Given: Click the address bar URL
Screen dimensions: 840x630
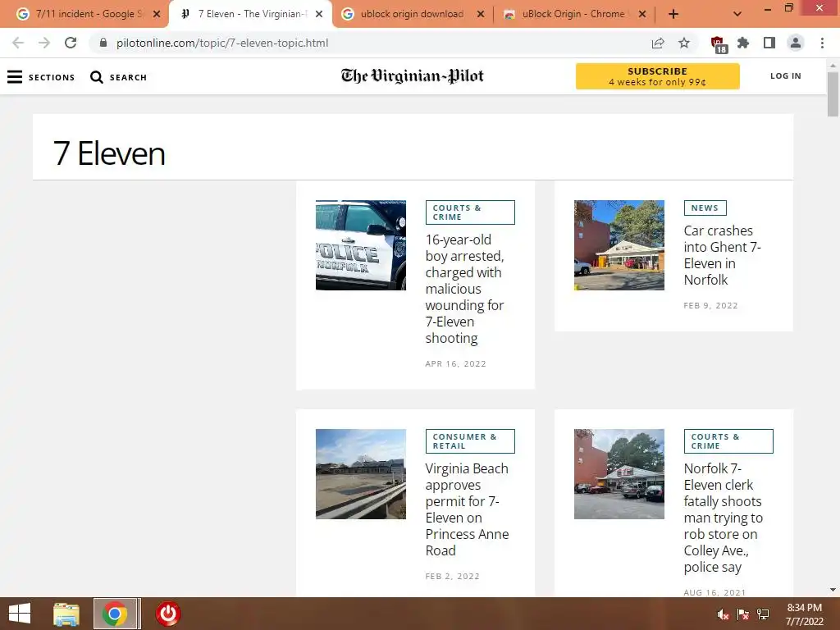Looking at the screenshot, I should pos(222,43).
